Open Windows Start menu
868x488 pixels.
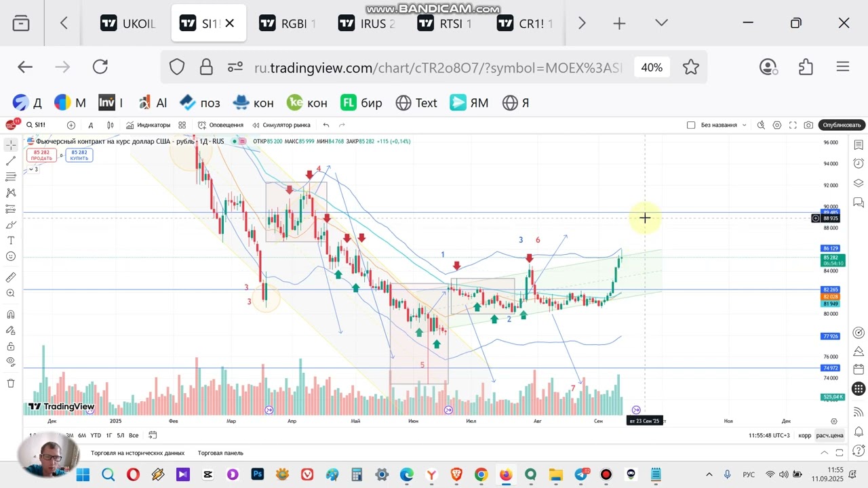(83, 474)
